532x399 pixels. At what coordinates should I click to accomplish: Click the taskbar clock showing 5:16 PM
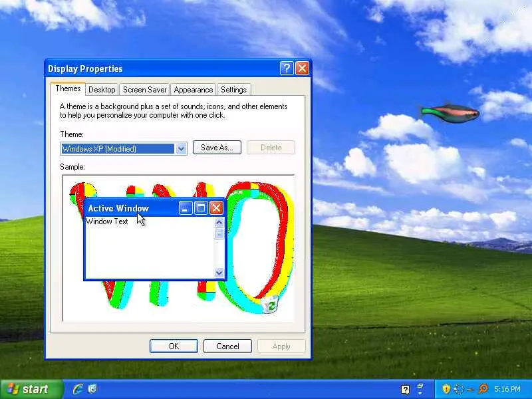pyautogui.click(x=507, y=389)
